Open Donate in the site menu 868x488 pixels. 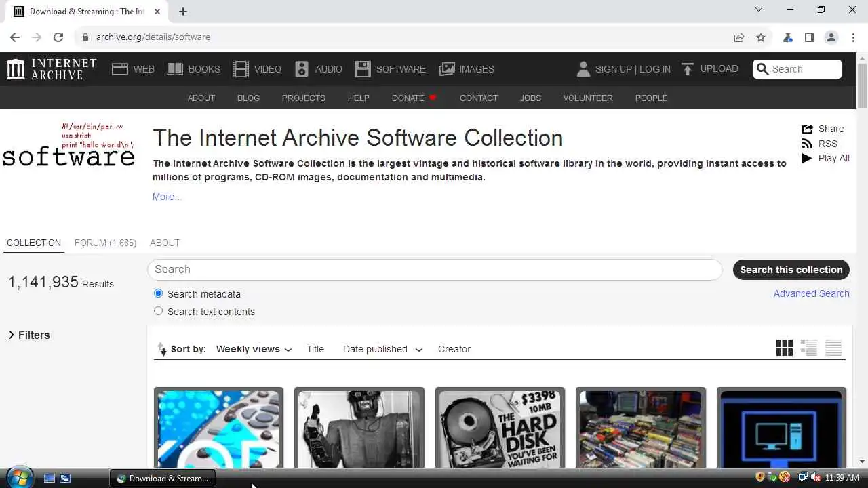coord(414,98)
